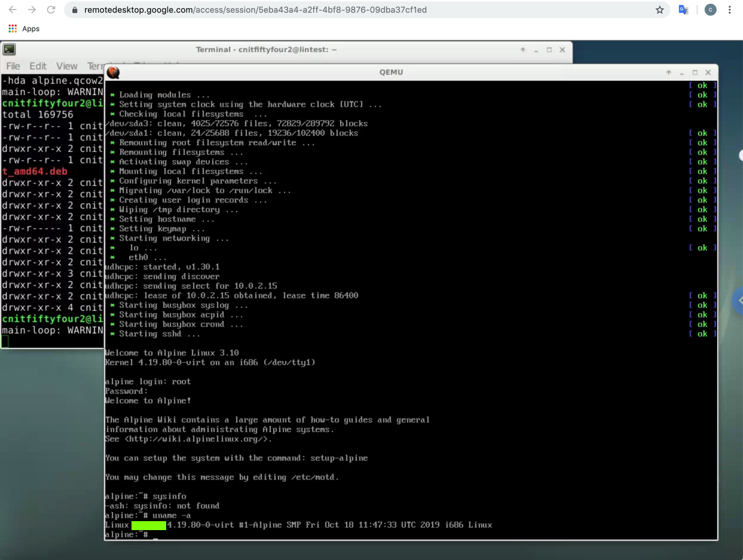Click the QEMU window's up-arrow shade button

(669, 72)
